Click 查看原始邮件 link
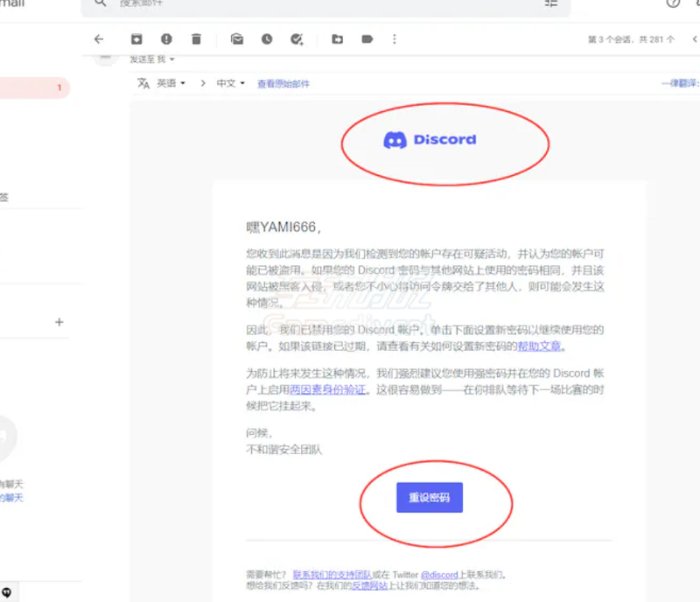Viewport: 700px width, 602px height. [283, 84]
